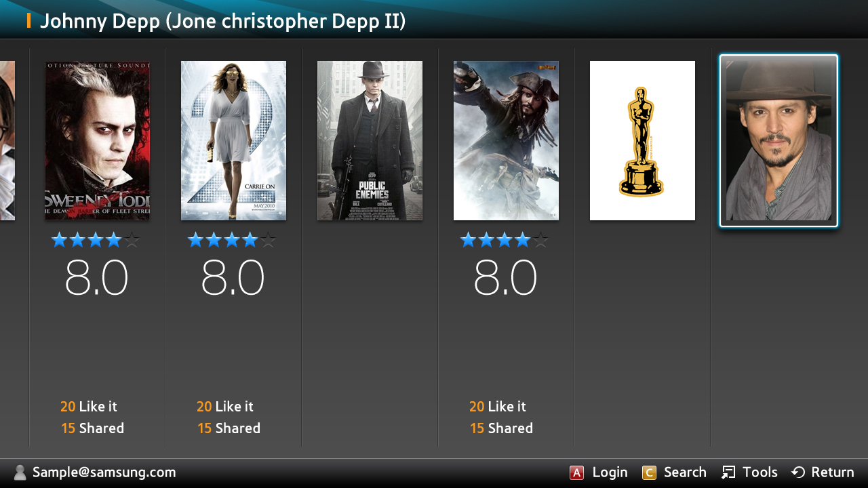Click the 8.0 score under the pirate poster
This screenshot has height=488, width=868.
coord(505,278)
